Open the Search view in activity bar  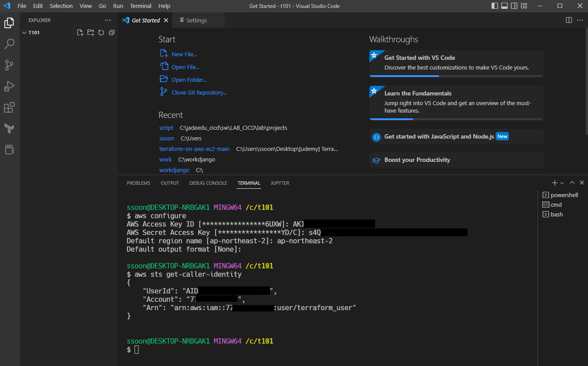pos(9,44)
